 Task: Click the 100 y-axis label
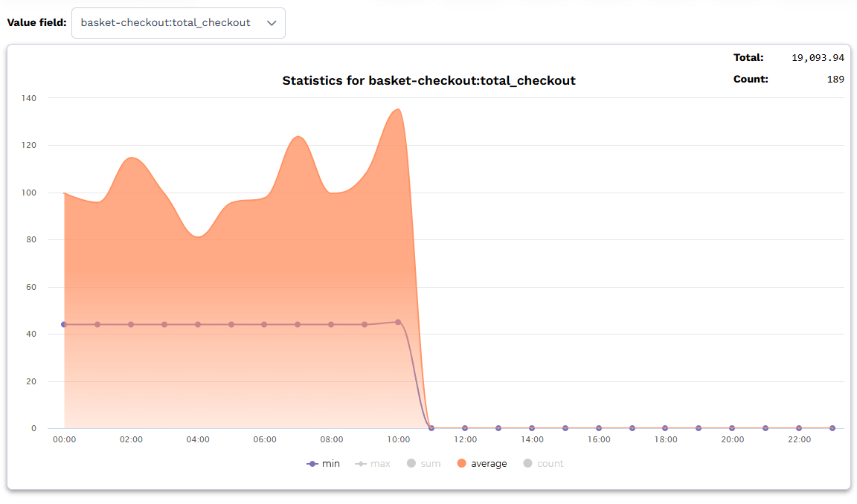[29, 193]
